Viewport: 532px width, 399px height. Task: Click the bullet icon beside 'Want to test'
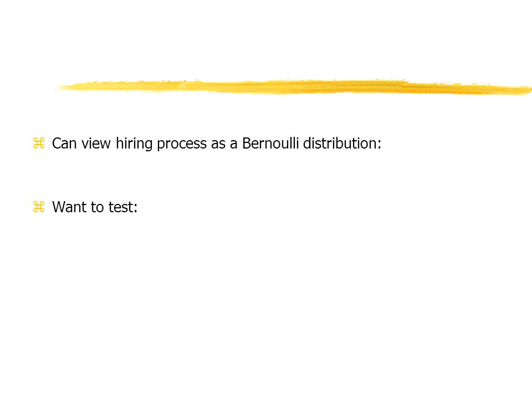click(x=39, y=207)
